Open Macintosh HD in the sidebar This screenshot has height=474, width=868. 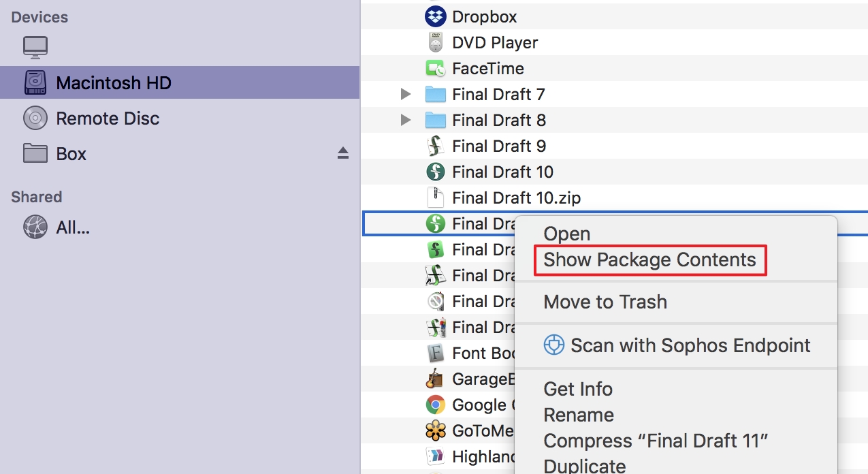180,82
